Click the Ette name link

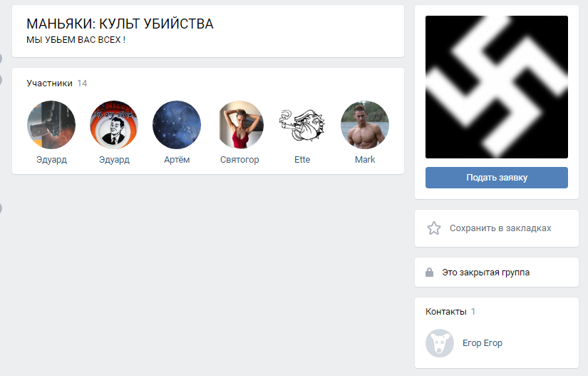[x=302, y=160]
